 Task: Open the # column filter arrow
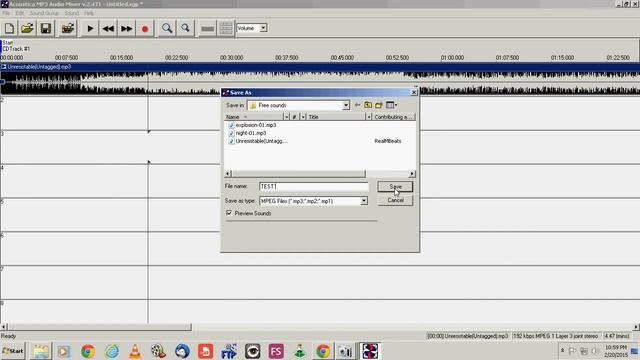click(303, 117)
